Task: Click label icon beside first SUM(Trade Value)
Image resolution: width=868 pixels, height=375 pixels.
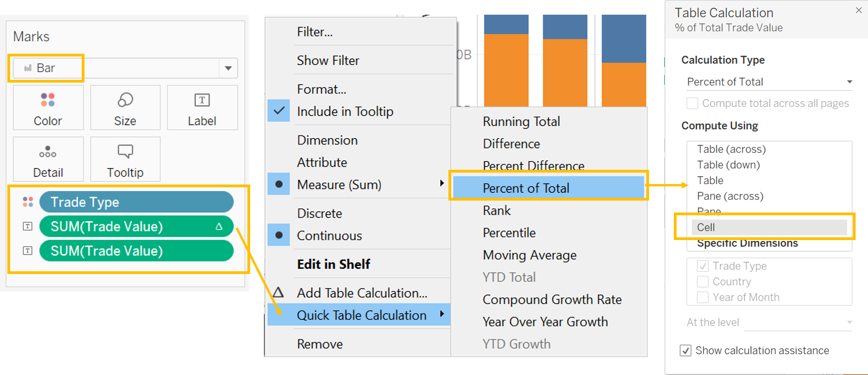Action: tap(28, 226)
